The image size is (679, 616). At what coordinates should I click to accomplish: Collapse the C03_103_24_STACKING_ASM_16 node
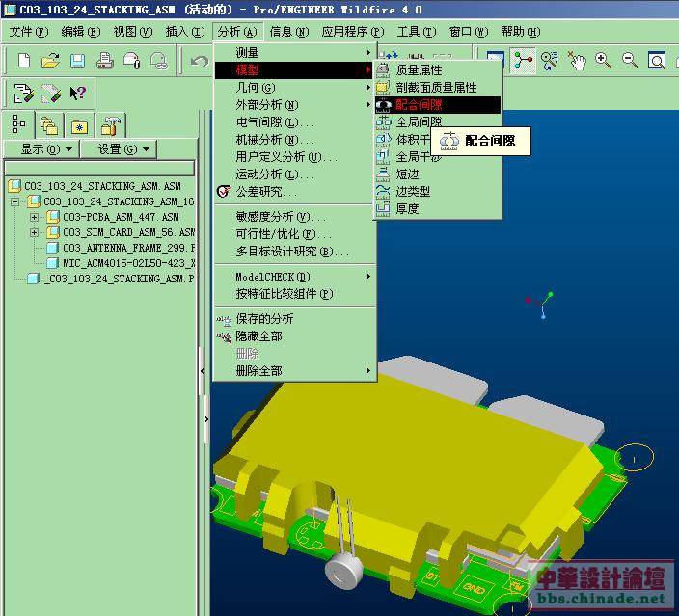(x=15, y=201)
